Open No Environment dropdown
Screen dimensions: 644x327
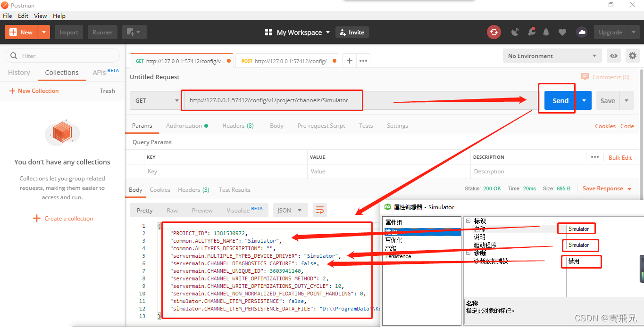click(552, 56)
